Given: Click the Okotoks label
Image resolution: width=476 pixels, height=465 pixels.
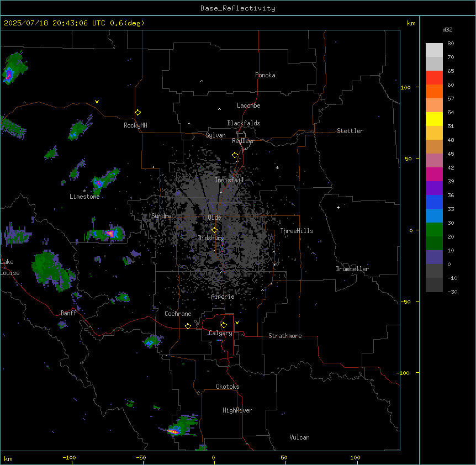Looking at the screenshot, I should coord(228,387).
